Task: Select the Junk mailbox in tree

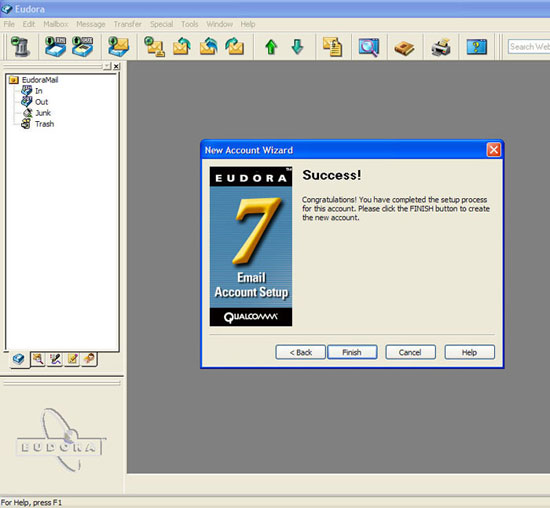Action: pyautogui.click(x=43, y=113)
